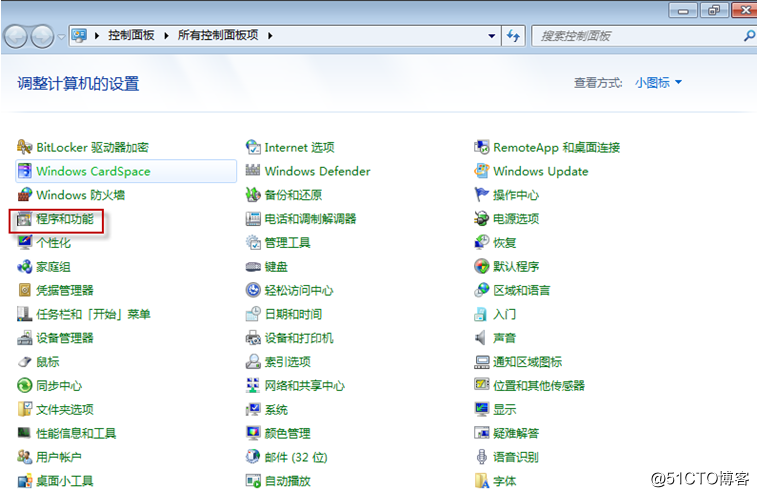
Task: Open the 鼠标 mouse icon
Action: tap(24, 361)
